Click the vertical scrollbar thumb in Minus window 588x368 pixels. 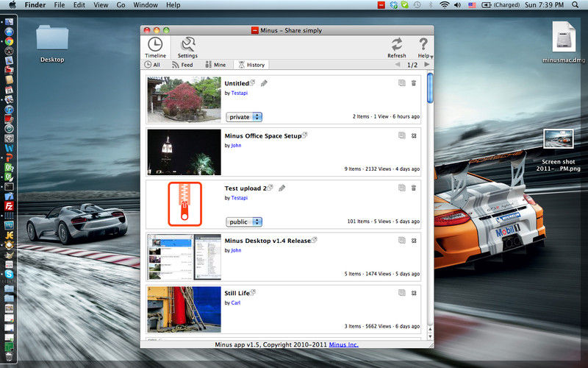click(430, 88)
